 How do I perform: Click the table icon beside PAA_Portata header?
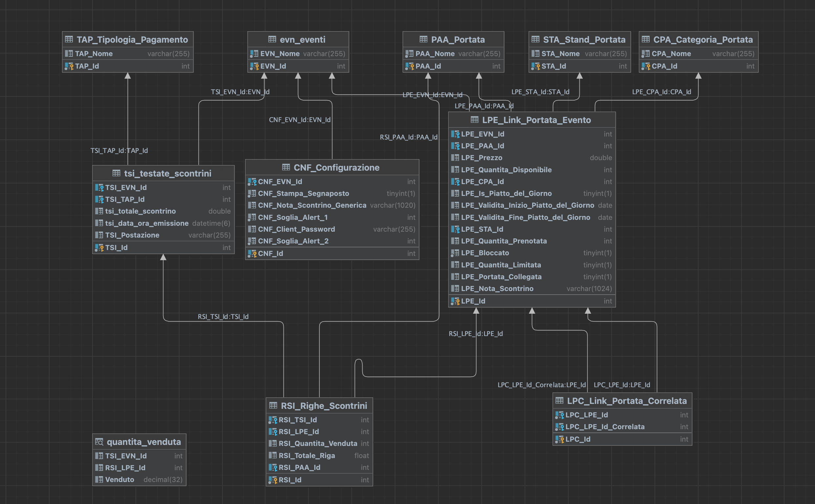(x=423, y=39)
